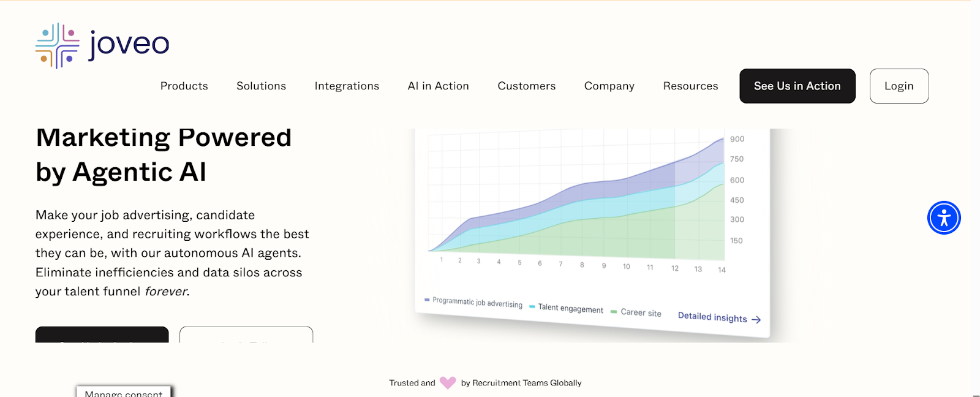Click the Joveo logo in the header

click(102, 45)
